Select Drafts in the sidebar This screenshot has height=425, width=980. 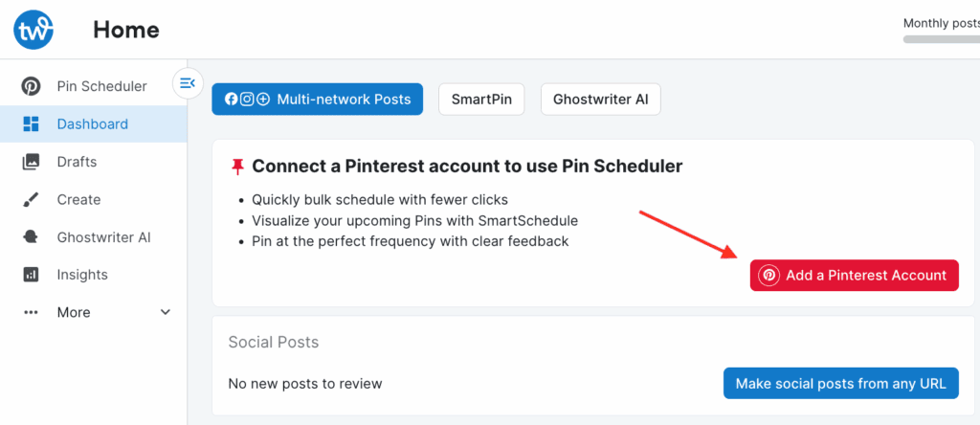(x=77, y=162)
